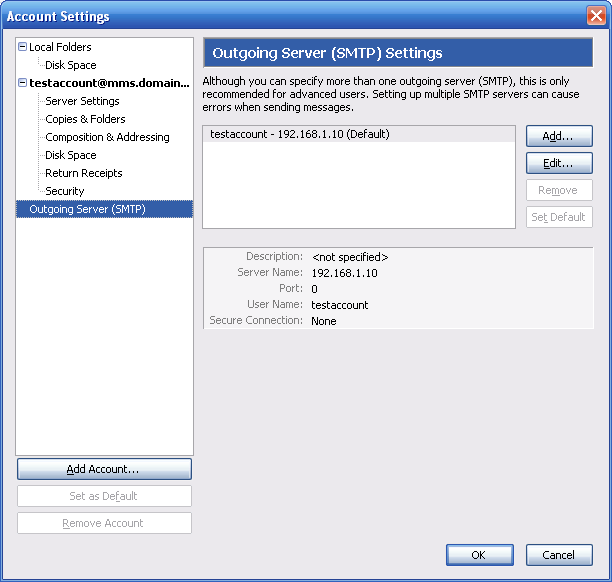The image size is (612, 582).
Task: Open Disk Space under Local Folders
Action: pos(71,65)
